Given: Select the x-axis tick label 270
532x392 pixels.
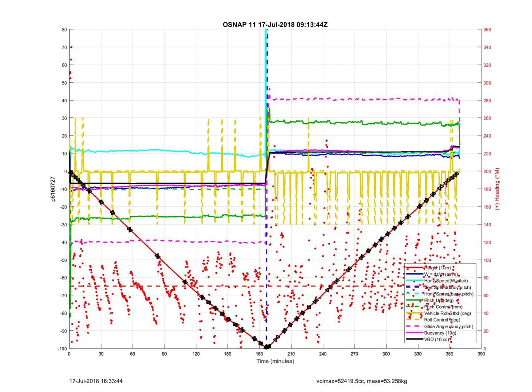Looking at the screenshot, I should pos(354,354).
